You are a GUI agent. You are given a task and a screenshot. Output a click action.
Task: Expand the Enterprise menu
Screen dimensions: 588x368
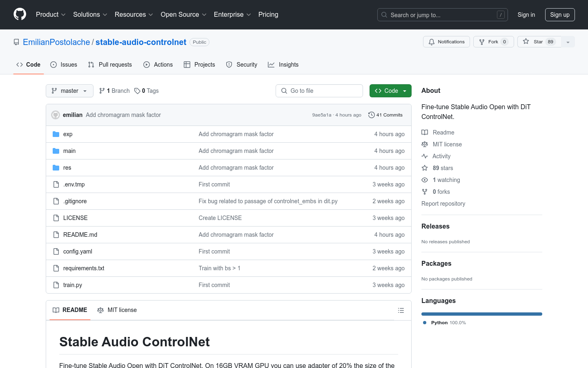(232, 15)
